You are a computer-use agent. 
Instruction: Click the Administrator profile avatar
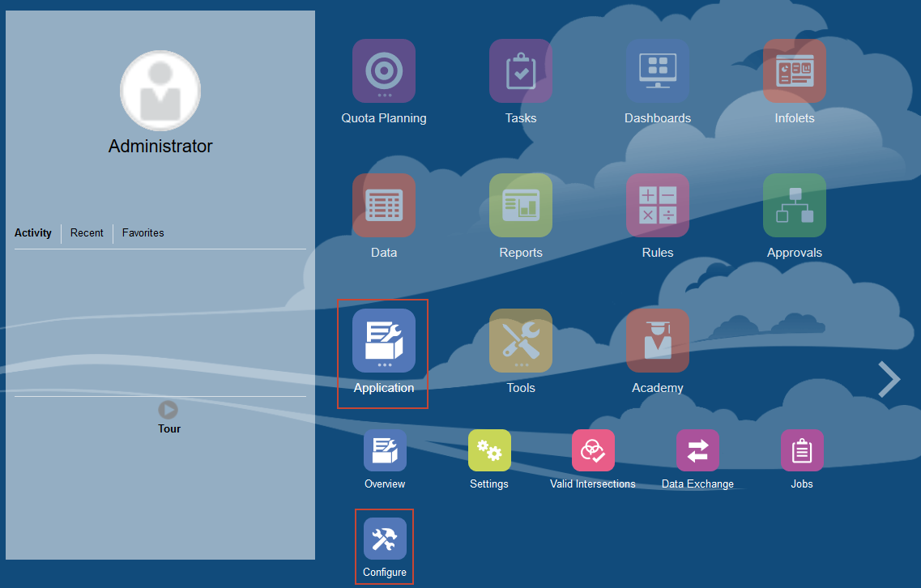(x=160, y=91)
